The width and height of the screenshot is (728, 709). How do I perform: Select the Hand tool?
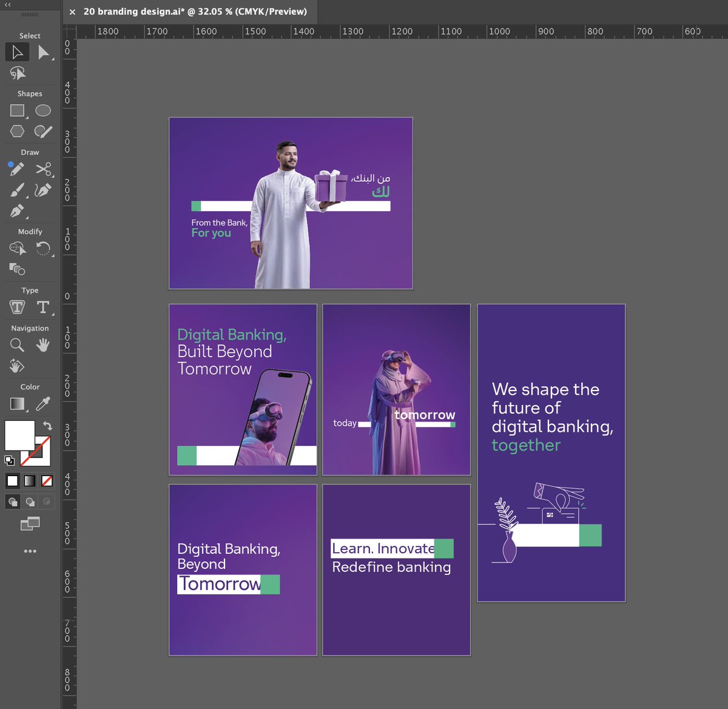coord(42,345)
